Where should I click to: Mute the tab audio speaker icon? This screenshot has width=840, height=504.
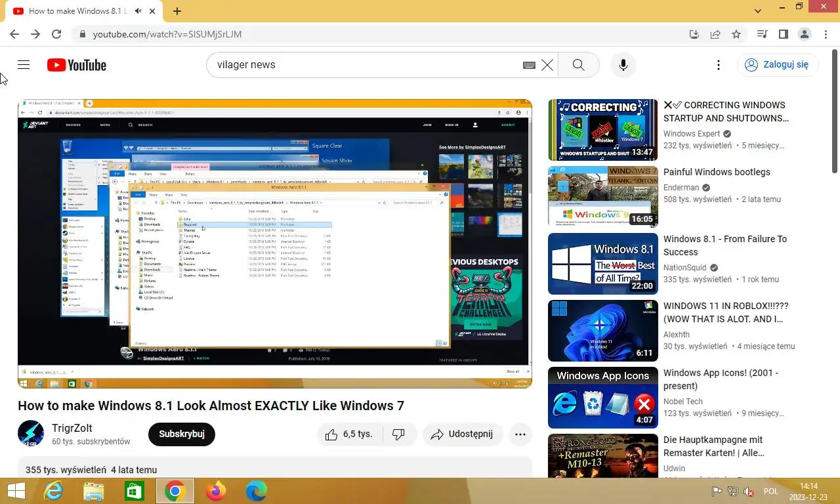point(138,11)
